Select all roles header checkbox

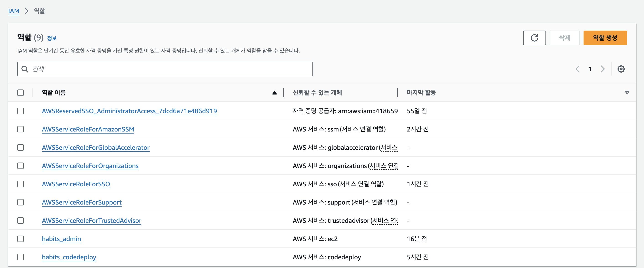point(21,93)
